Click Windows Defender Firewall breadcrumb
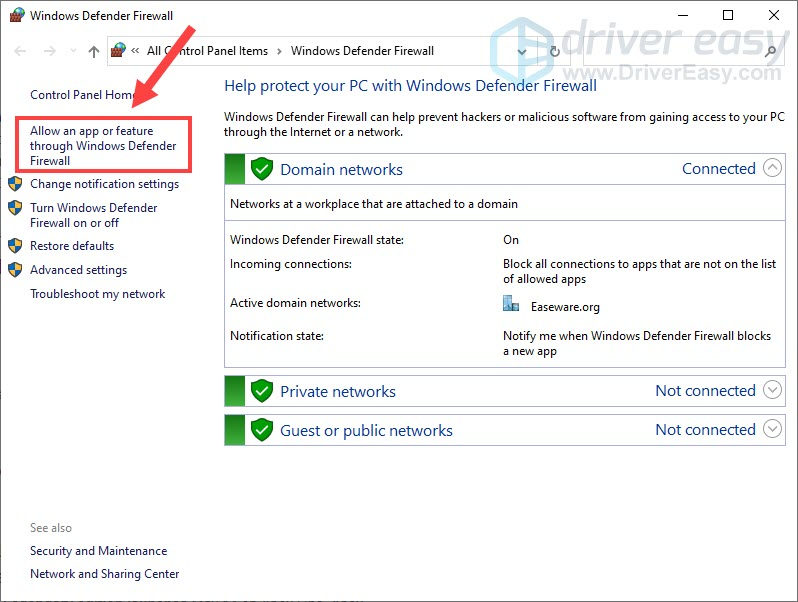This screenshot has height=602, width=798. click(362, 51)
